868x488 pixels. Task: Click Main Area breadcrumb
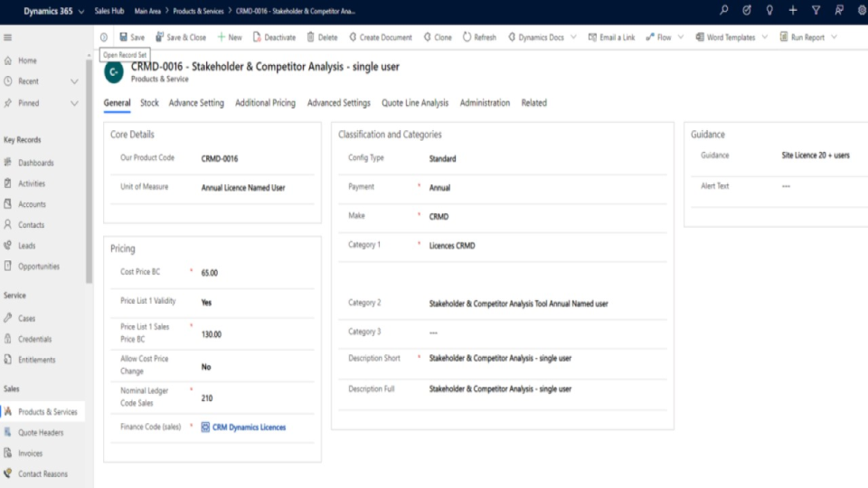pos(147,11)
